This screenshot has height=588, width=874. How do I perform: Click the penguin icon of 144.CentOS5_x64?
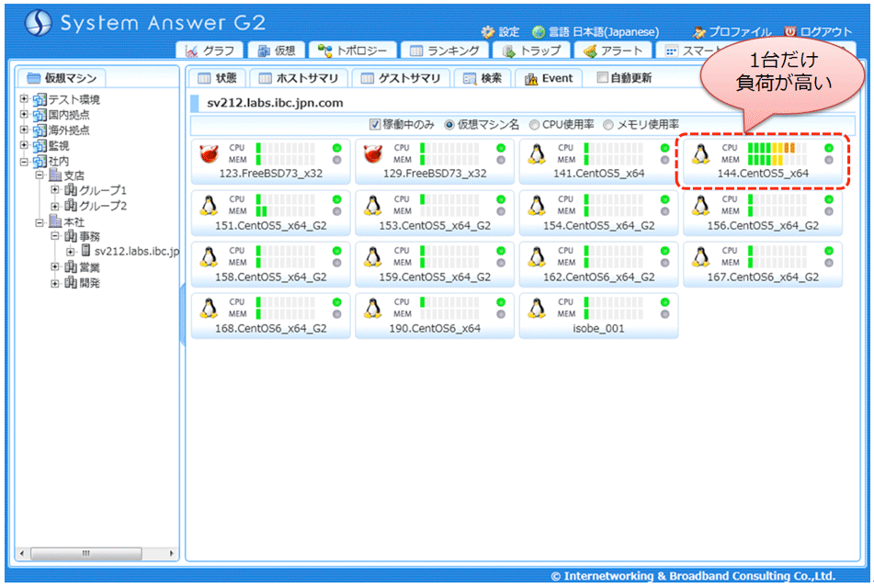click(x=700, y=153)
